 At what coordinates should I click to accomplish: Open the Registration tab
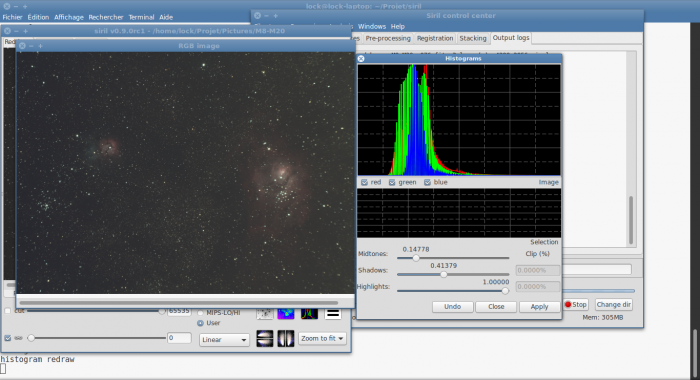point(435,38)
